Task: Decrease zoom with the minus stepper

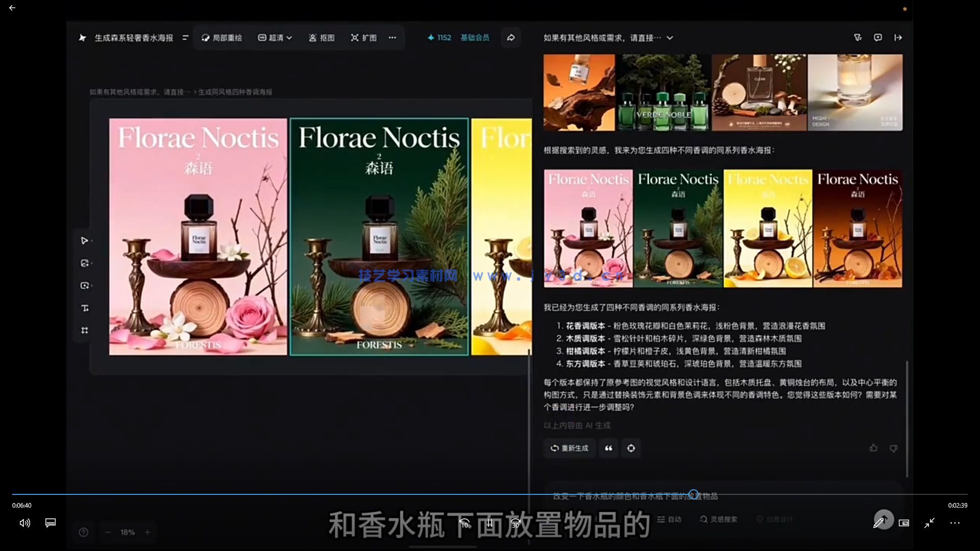Action: [x=108, y=532]
